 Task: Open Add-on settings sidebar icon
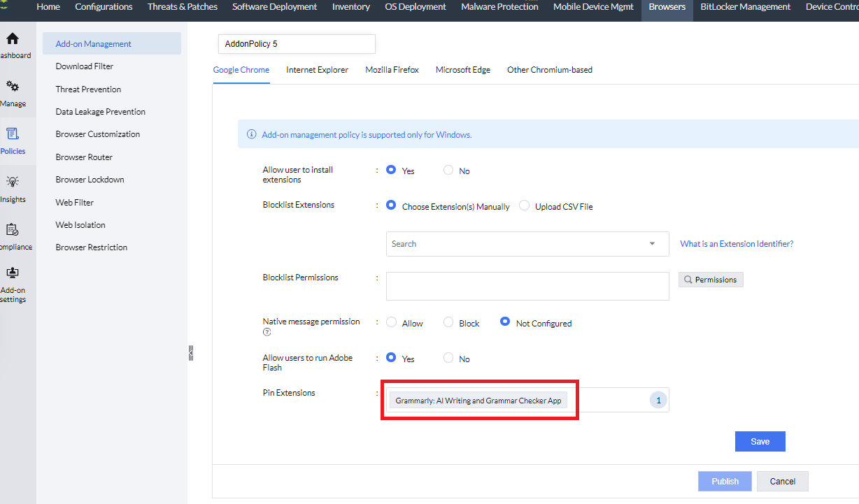click(13, 274)
